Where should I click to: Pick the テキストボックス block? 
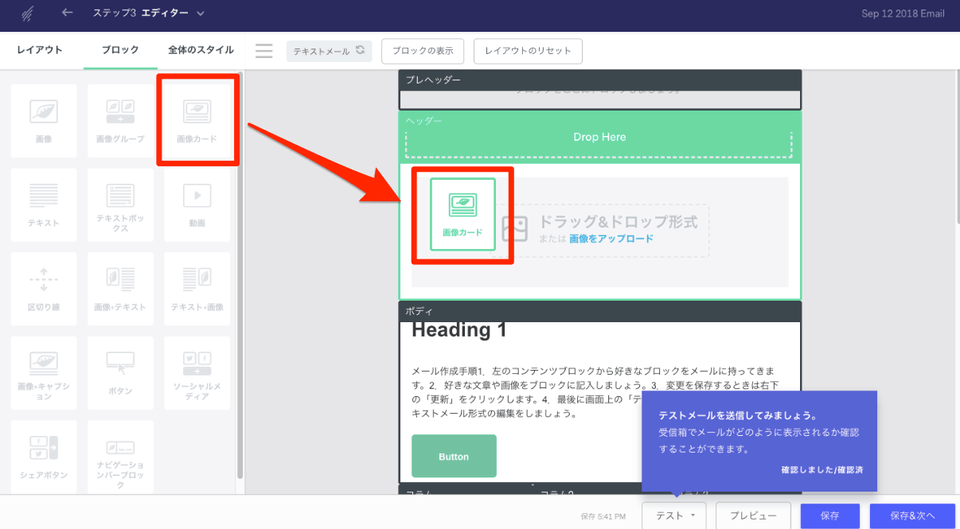(x=120, y=204)
